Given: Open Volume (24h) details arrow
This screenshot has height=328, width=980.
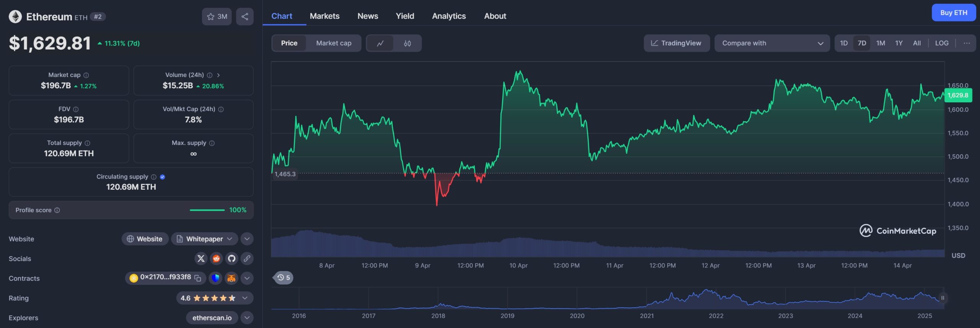Looking at the screenshot, I should tap(218, 75).
